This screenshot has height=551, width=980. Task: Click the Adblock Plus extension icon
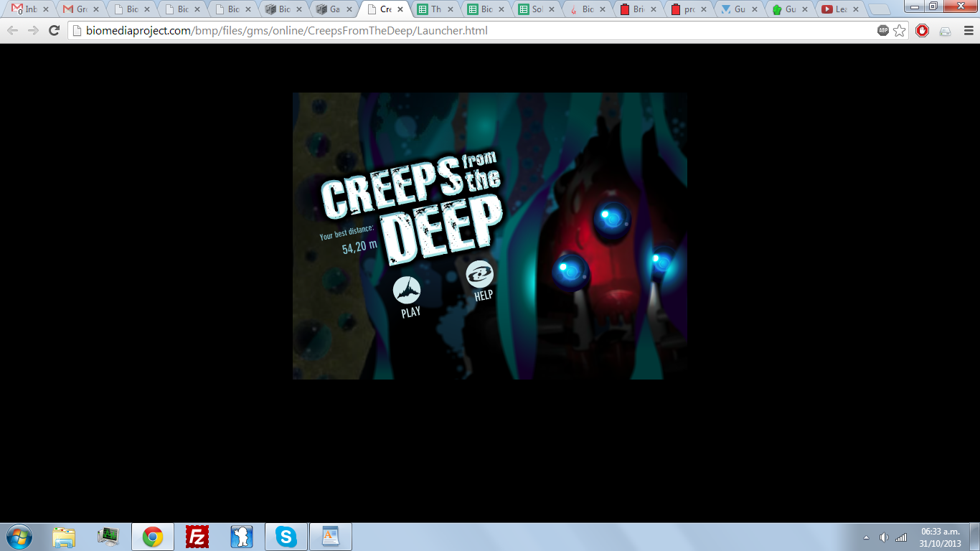tap(883, 32)
